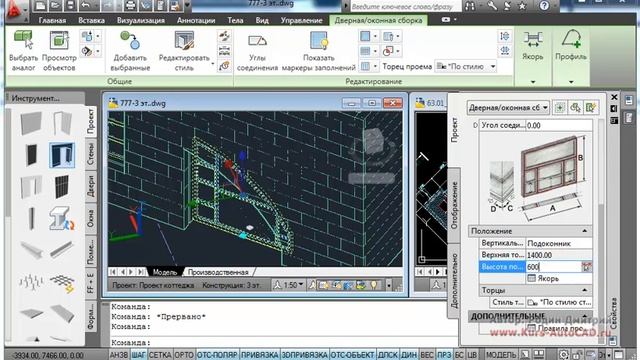Click the keyword search input field

[405, 7]
